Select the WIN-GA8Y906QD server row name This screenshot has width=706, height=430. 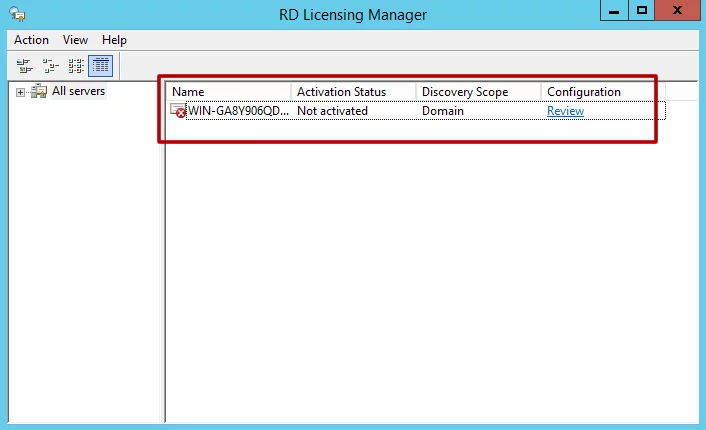[238, 111]
